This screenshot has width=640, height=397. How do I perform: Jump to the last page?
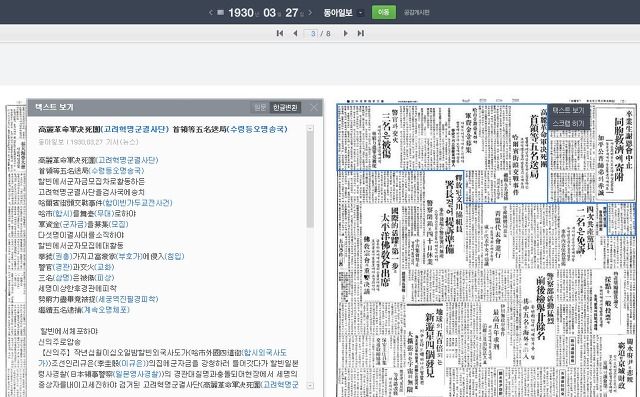361,33
